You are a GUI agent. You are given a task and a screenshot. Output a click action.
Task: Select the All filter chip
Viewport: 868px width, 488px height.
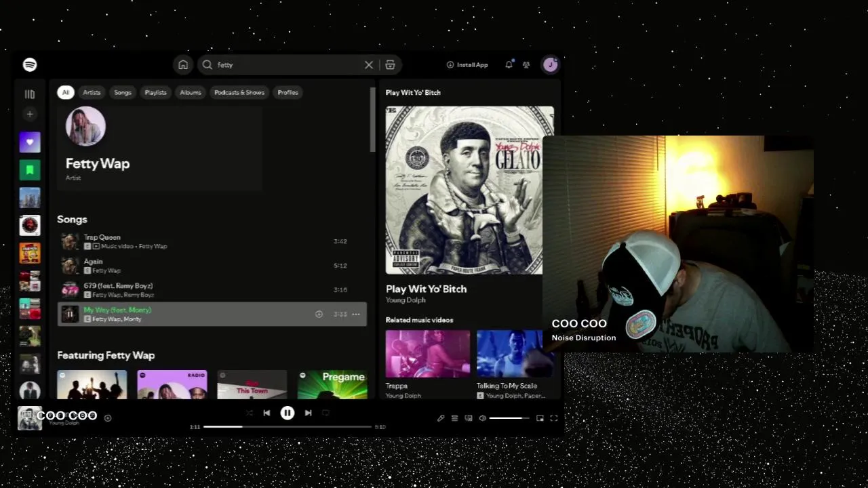[x=66, y=92]
